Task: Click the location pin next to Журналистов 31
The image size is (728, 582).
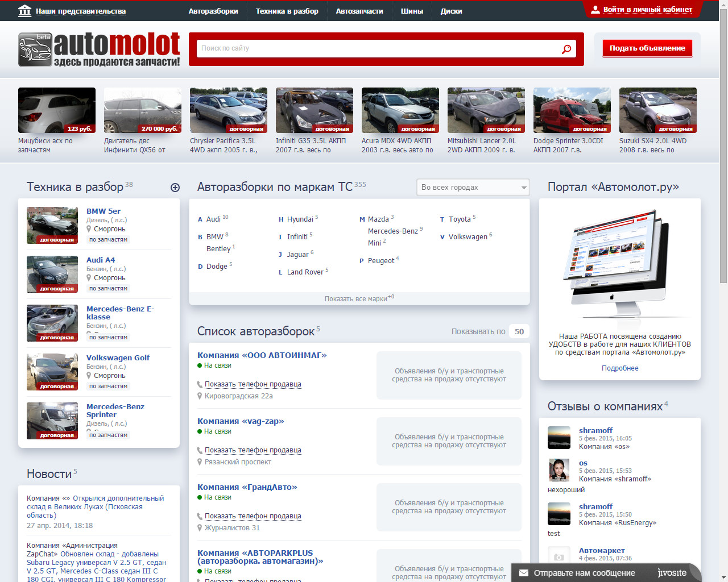Action: coord(200,528)
